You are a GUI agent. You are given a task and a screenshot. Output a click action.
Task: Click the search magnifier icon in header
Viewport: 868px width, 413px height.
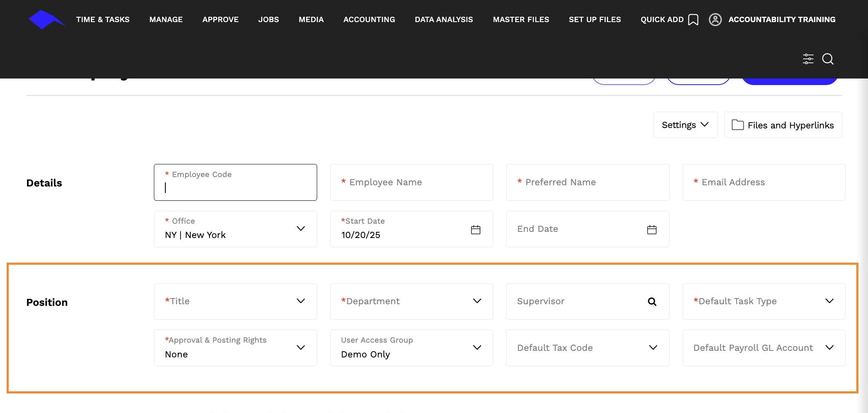point(828,59)
